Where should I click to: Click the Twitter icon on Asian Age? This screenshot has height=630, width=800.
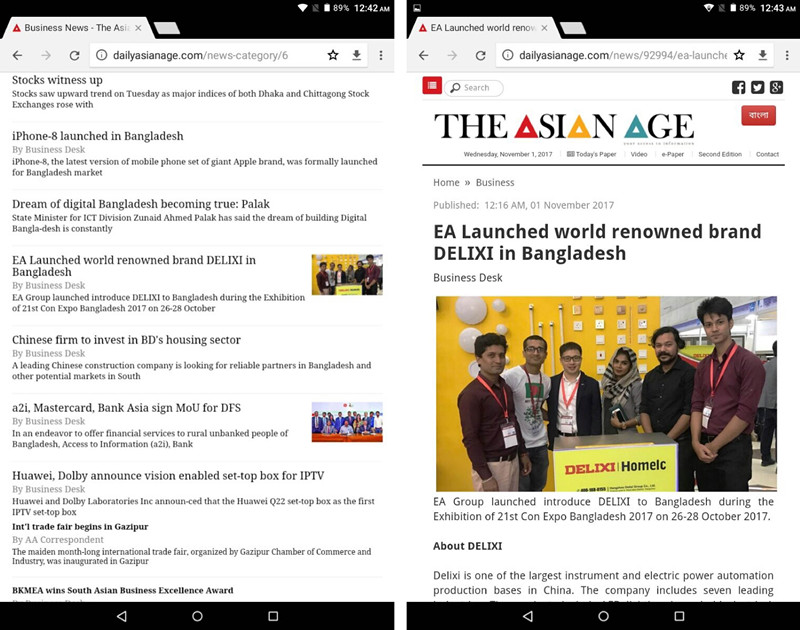click(x=757, y=88)
